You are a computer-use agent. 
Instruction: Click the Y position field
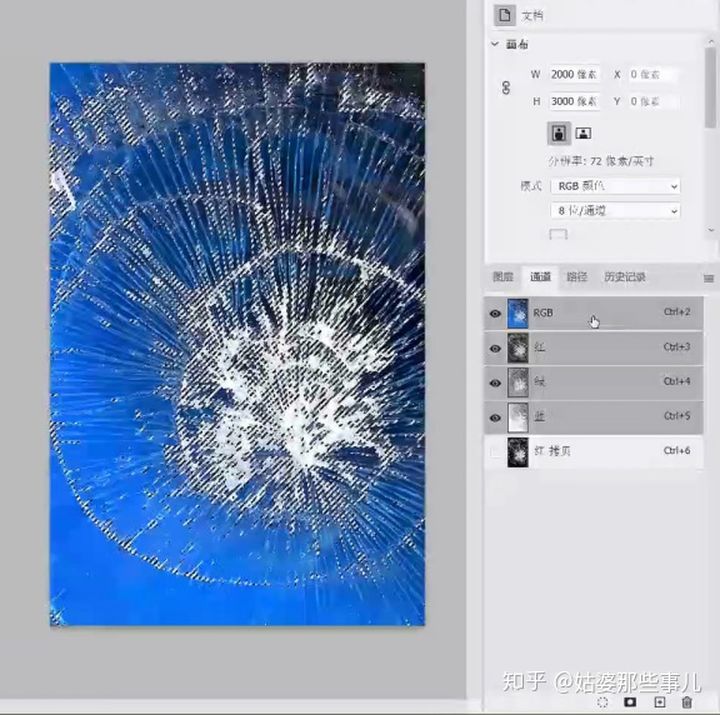[x=652, y=101]
